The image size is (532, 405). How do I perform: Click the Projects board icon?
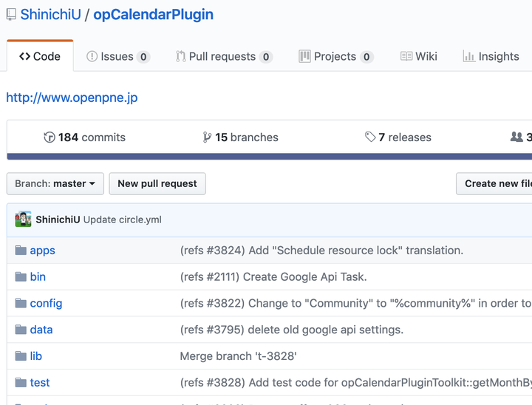tap(304, 56)
